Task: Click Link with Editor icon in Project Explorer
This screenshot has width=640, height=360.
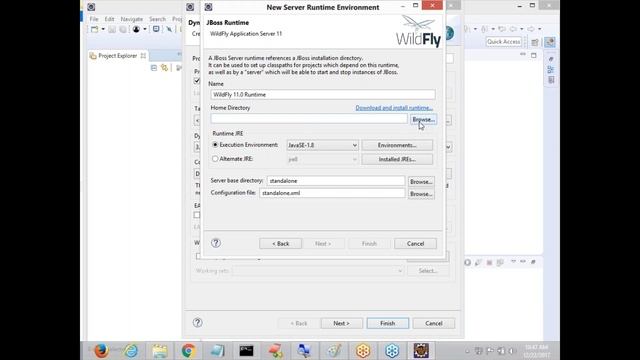Action: pos(164,68)
